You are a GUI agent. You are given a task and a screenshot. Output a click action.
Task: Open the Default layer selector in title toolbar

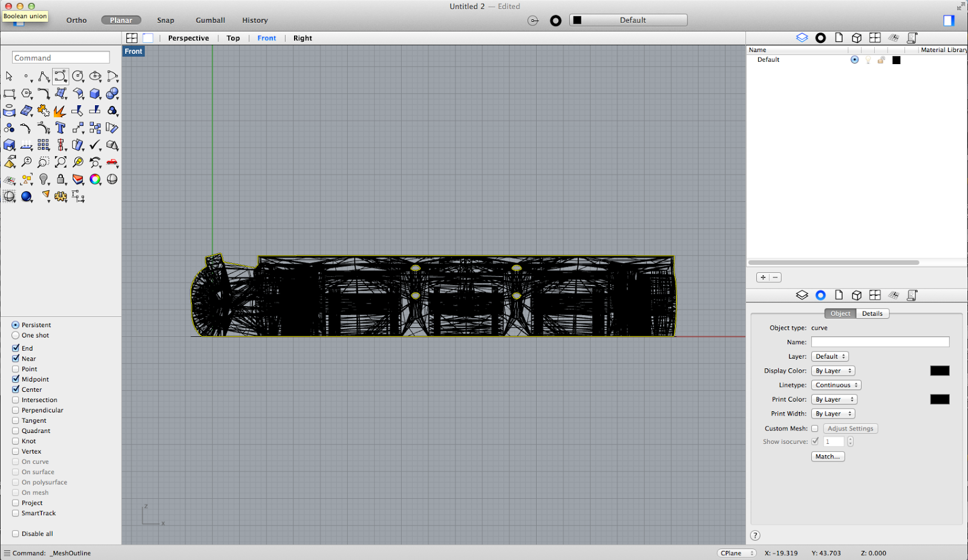coord(628,20)
